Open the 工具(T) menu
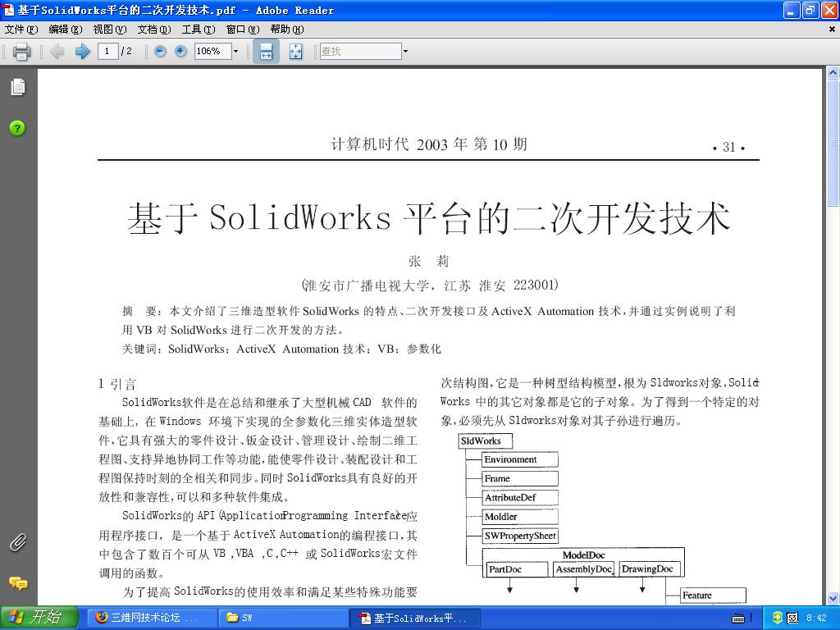This screenshot has height=630, width=840. (199, 30)
